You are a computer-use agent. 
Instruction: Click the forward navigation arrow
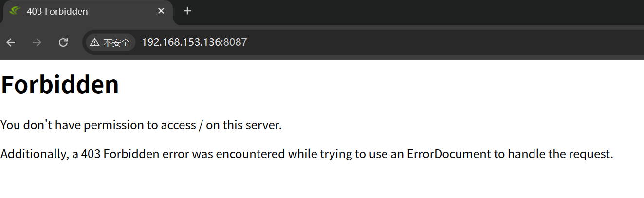coord(37,42)
